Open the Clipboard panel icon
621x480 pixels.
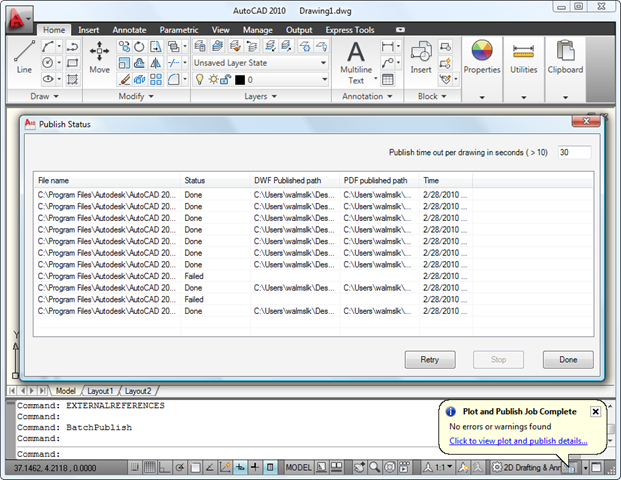pyautogui.click(x=566, y=58)
